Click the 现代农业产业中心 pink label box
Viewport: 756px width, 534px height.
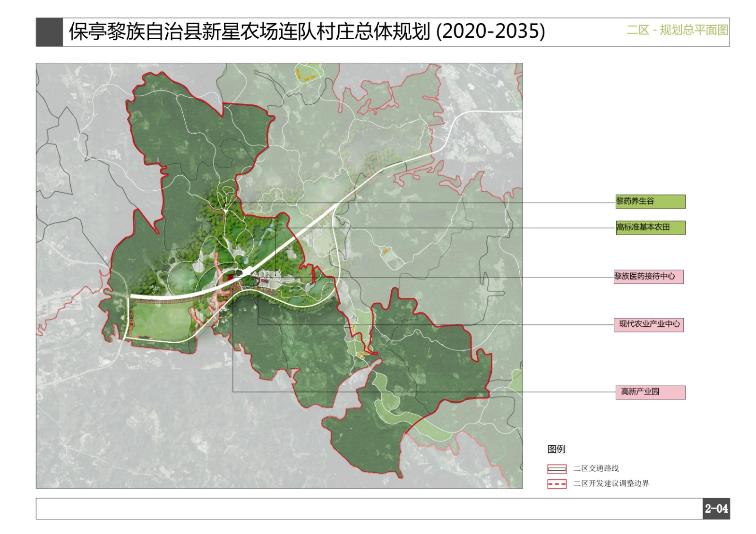[649, 324]
